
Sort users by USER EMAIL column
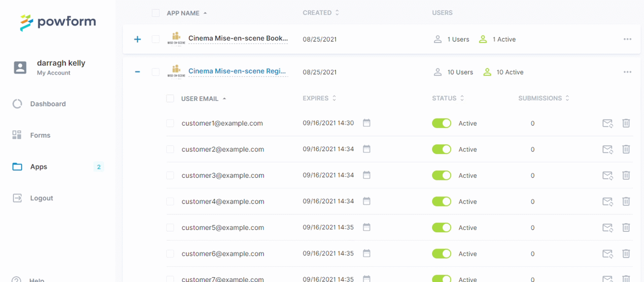[x=203, y=99]
